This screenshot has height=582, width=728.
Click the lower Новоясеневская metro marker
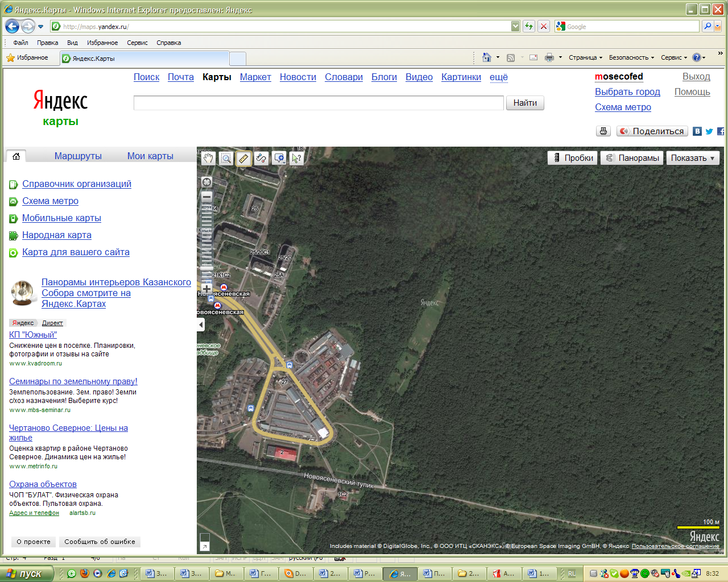pyautogui.click(x=217, y=306)
